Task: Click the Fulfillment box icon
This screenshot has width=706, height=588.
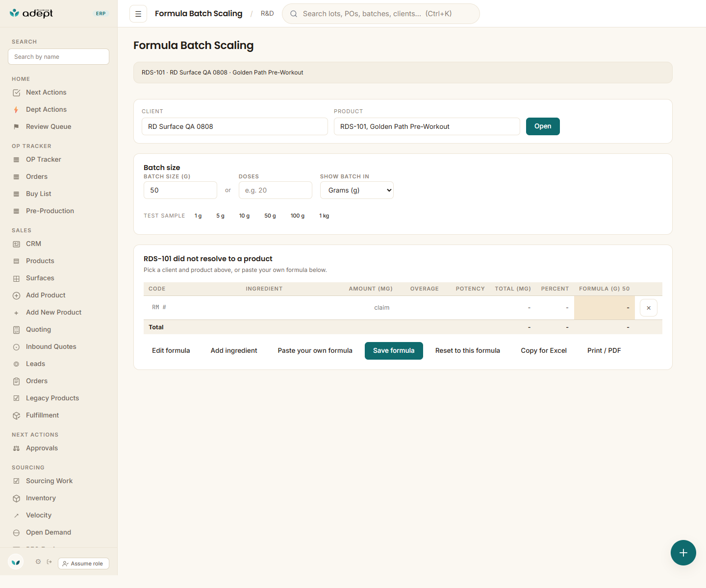Action: pos(16,416)
